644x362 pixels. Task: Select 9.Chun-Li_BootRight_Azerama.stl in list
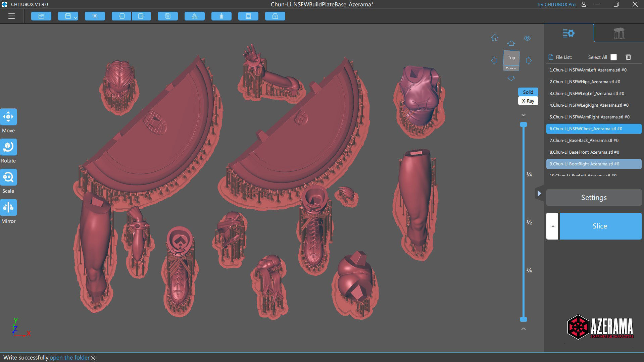pos(594,164)
